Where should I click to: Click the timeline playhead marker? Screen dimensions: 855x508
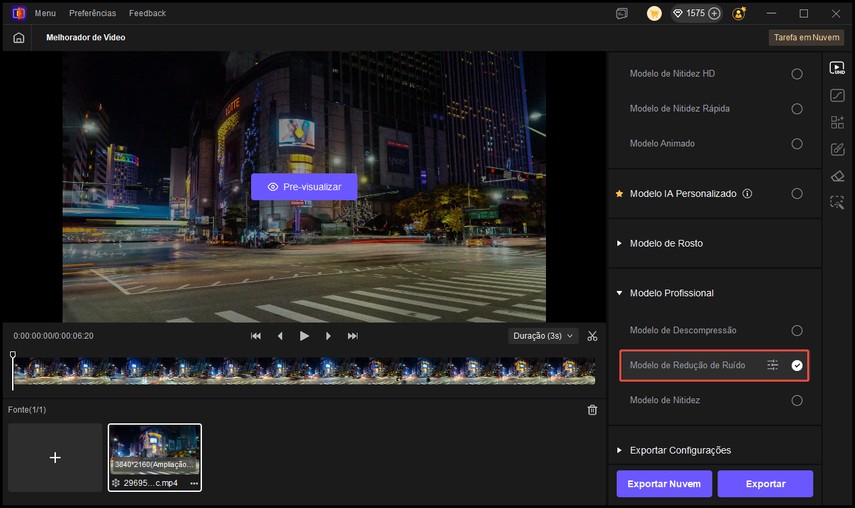(13, 356)
